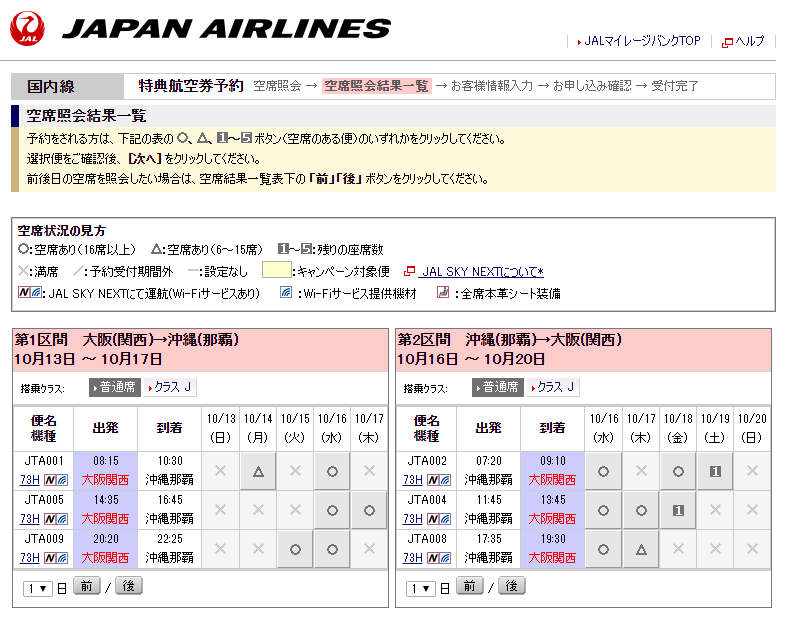Click the SKY NEXT Wi-Fi icon for JTA009

pos(56,558)
